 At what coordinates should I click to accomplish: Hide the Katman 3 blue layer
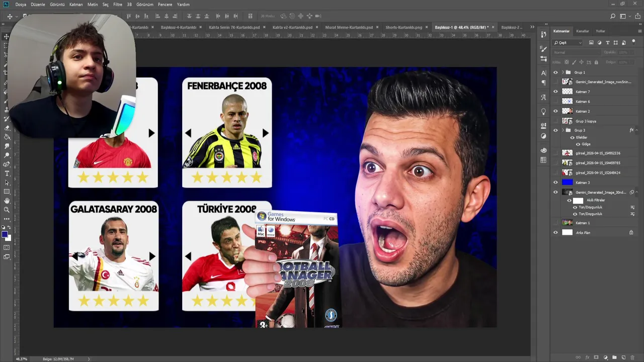(555, 183)
